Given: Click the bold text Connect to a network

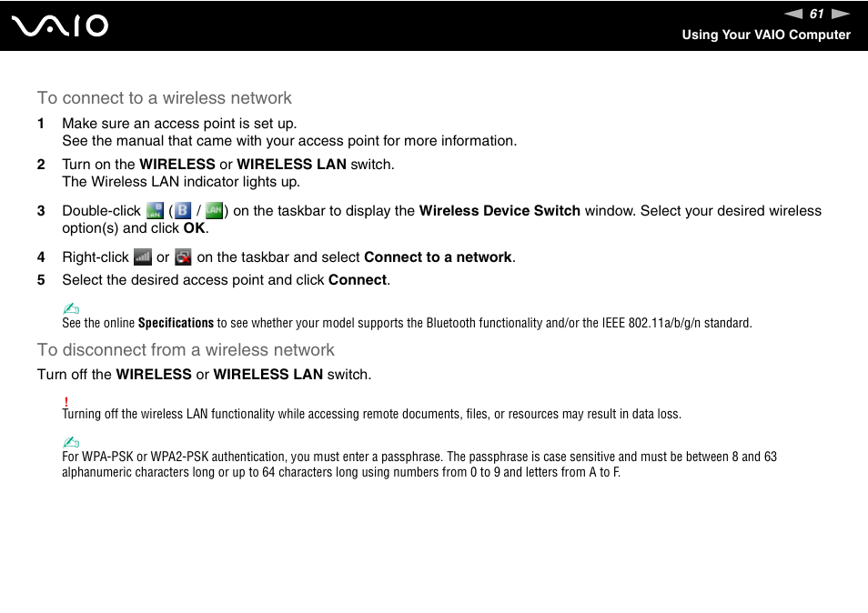Looking at the screenshot, I should click(x=438, y=257).
